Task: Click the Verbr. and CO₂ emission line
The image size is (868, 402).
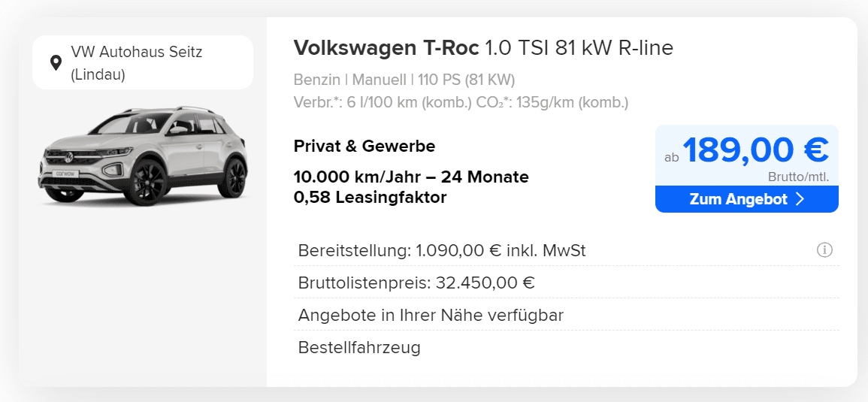Action: [x=461, y=103]
